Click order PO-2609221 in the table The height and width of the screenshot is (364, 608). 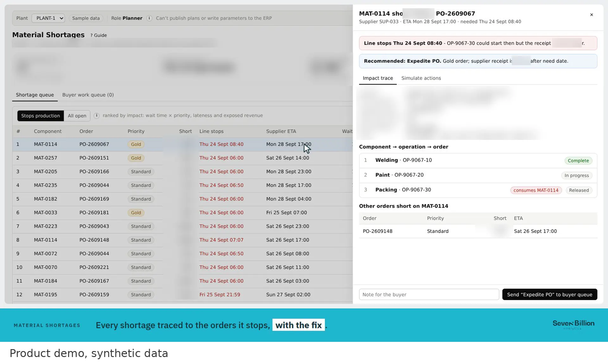pyautogui.click(x=94, y=267)
